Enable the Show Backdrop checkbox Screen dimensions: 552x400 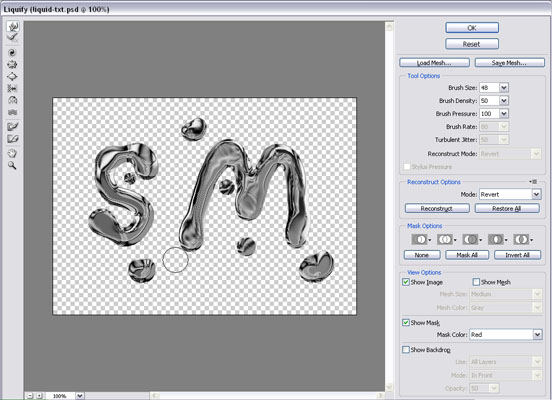tap(406, 350)
